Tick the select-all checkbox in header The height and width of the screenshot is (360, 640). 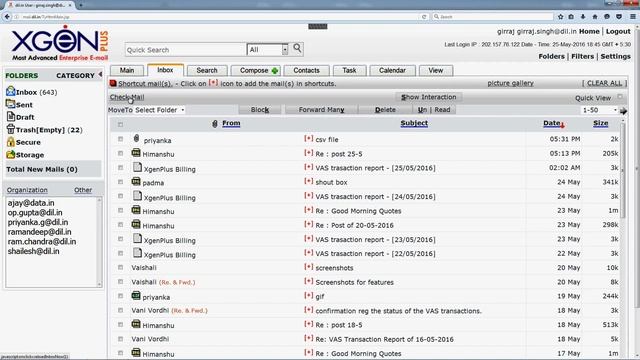point(120,124)
